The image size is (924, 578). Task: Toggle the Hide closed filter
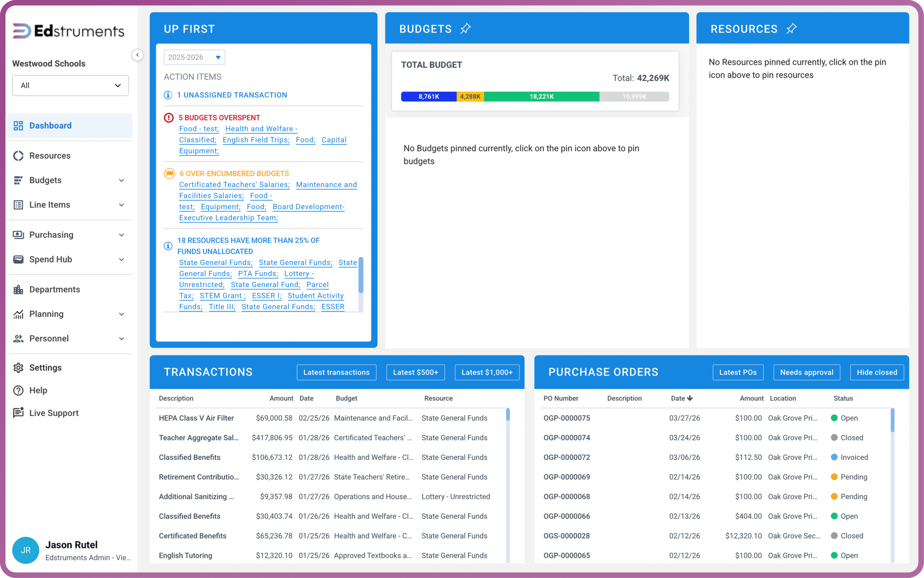877,372
